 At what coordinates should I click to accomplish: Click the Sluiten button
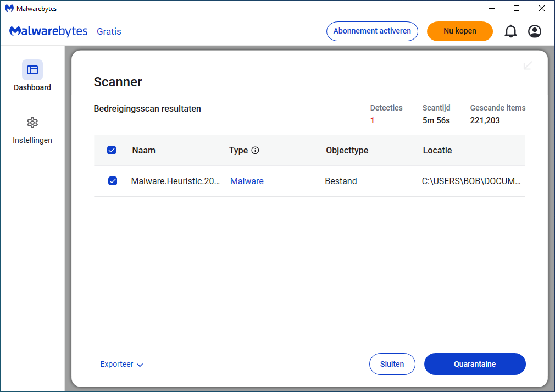pyautogui.click(x=392, y=364)
